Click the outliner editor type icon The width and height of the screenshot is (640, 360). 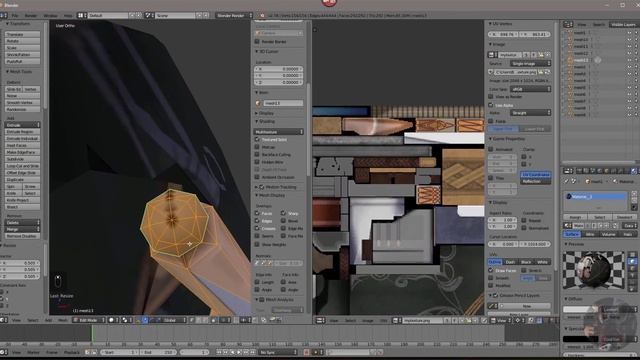pyautogui.click(x=568, y=24)
